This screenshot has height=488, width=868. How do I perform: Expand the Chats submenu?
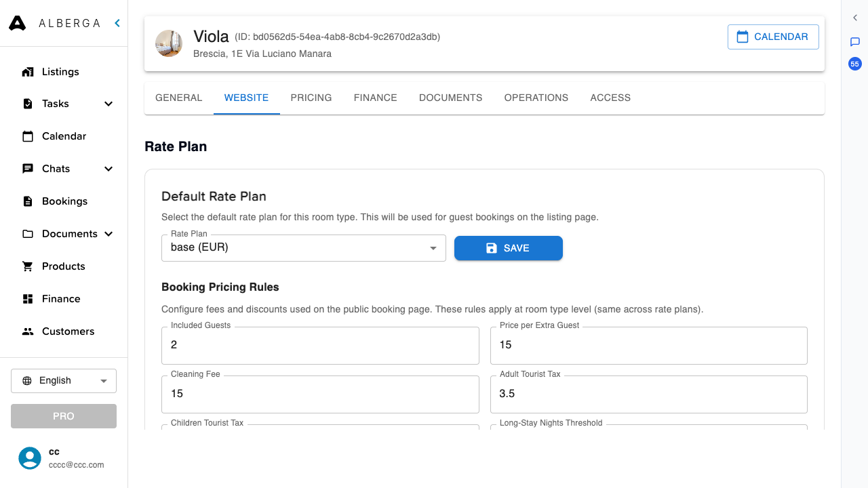click(108, 169)
